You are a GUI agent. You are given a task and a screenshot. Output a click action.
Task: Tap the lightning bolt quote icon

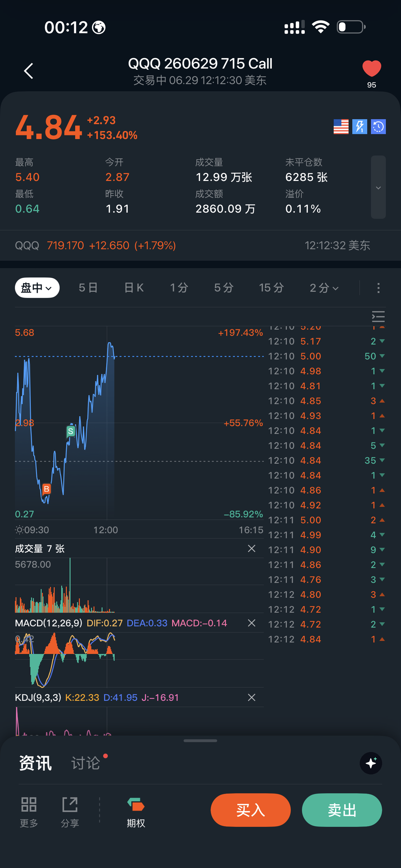360,127
